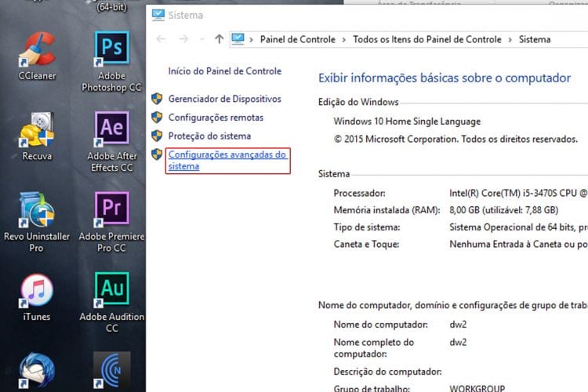The height and width of the screenshot is (392, 588).
Task: Launch Adobe Audition CC shortcut
Action: 112,303
